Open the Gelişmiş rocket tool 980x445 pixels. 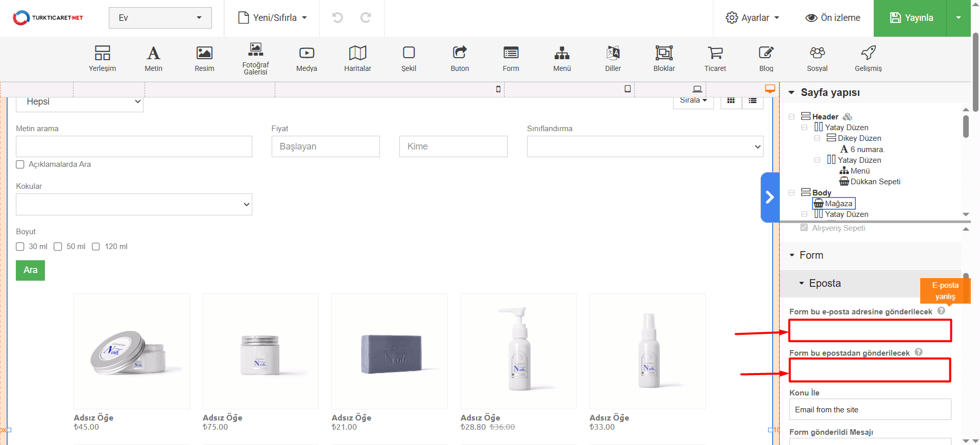click(868, 58)
